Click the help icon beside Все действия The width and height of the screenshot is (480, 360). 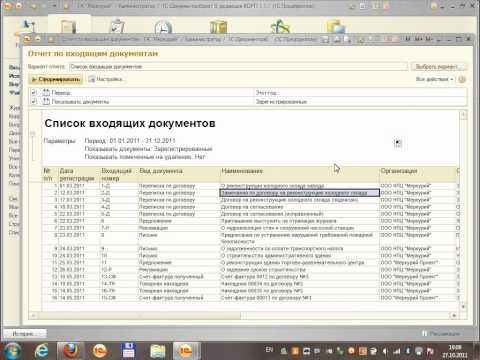[x=462, y=79]
